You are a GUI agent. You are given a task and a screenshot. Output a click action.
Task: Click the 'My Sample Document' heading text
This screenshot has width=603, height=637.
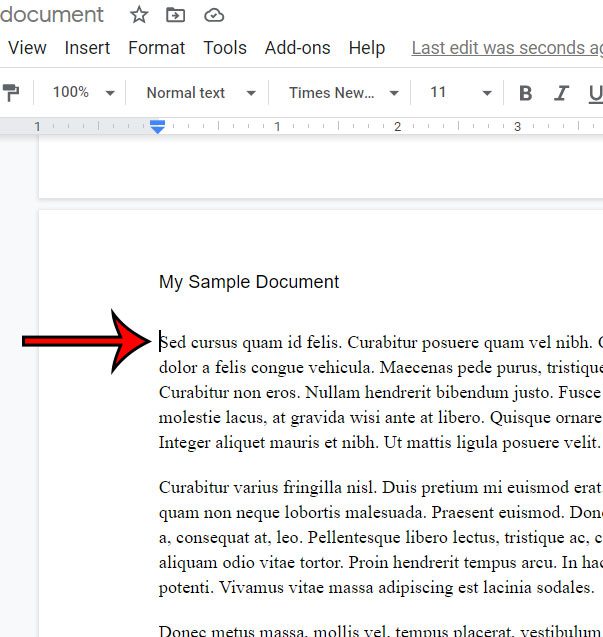click(x=249, y=282)
